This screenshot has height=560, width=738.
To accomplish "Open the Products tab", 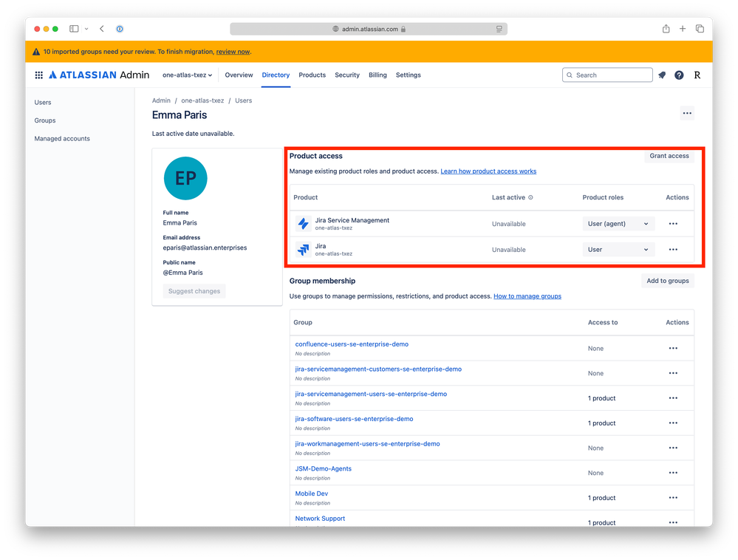I will pyautogui.click(x=312, y=75).
